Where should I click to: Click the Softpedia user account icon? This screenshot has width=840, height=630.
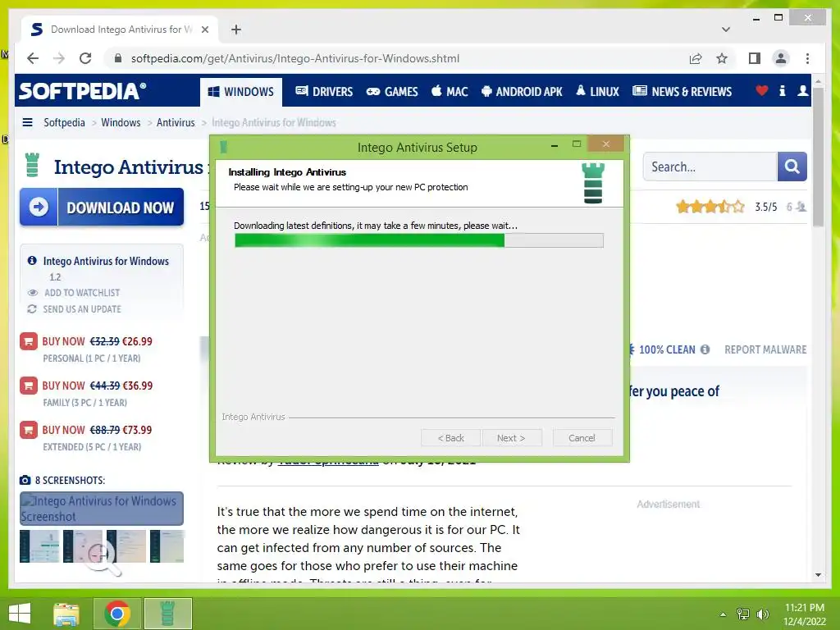(802, 91)
